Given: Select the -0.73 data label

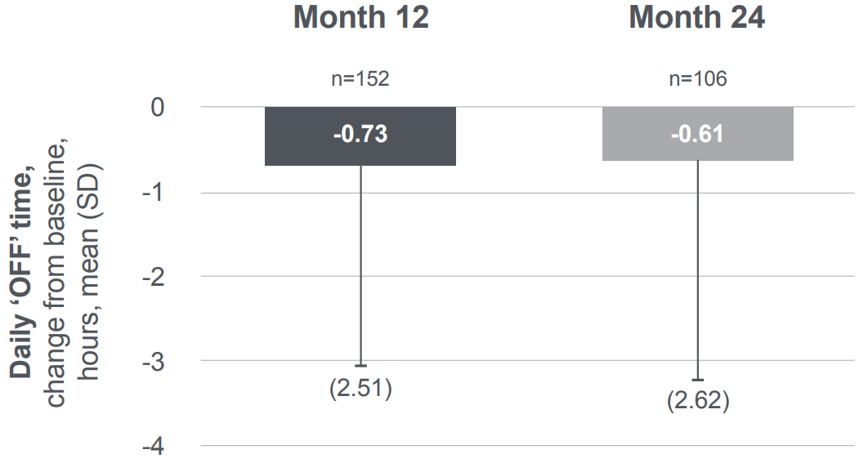Looking at the screenshot, I should click(x=360, y=135).
